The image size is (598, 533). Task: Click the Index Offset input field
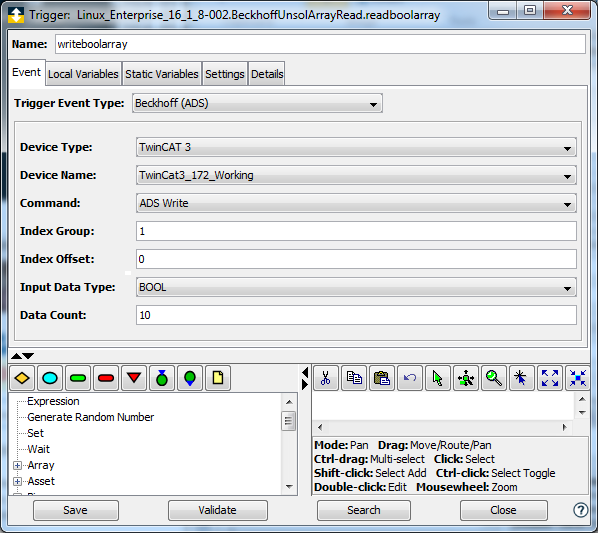(x=356, y=259)
